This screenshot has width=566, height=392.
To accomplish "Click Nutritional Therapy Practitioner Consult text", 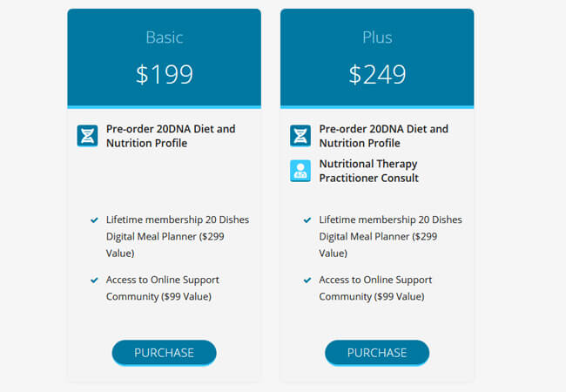I will point(369,171).
